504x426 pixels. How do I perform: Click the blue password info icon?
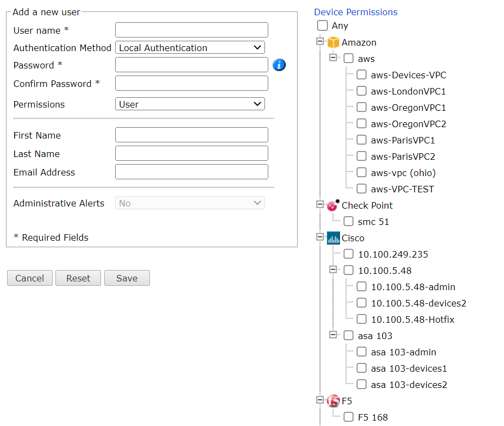pos(279,65)
